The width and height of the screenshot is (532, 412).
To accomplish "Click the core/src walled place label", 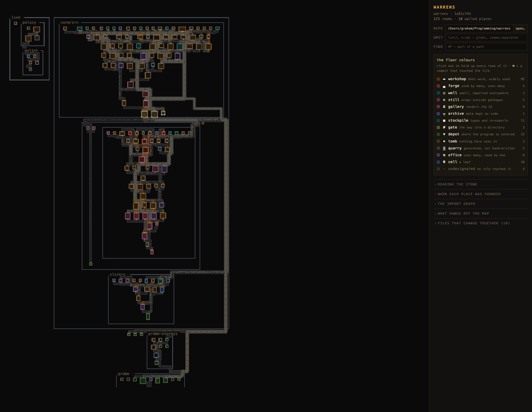I will point(70,22).
